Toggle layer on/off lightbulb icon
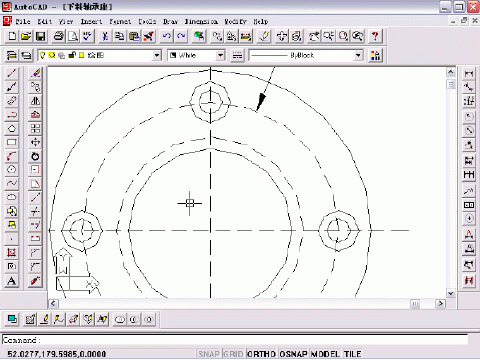480x360 pixels. click(x=42, y=55)
